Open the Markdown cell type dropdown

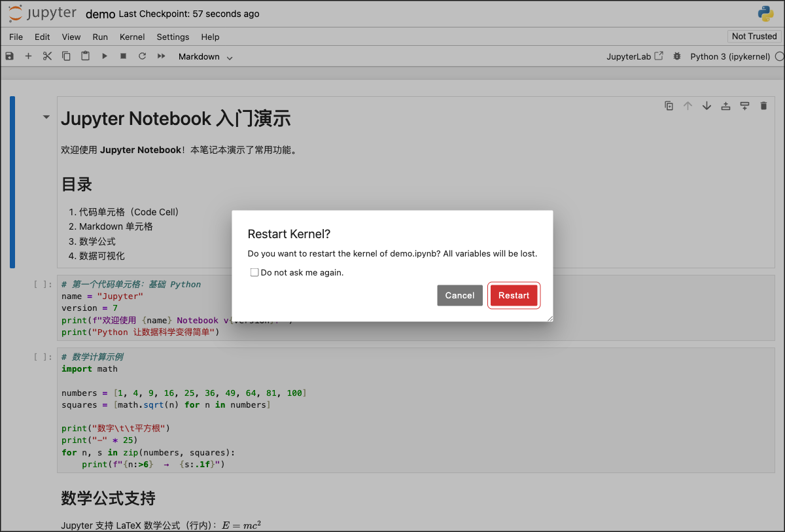click(204, 56)
